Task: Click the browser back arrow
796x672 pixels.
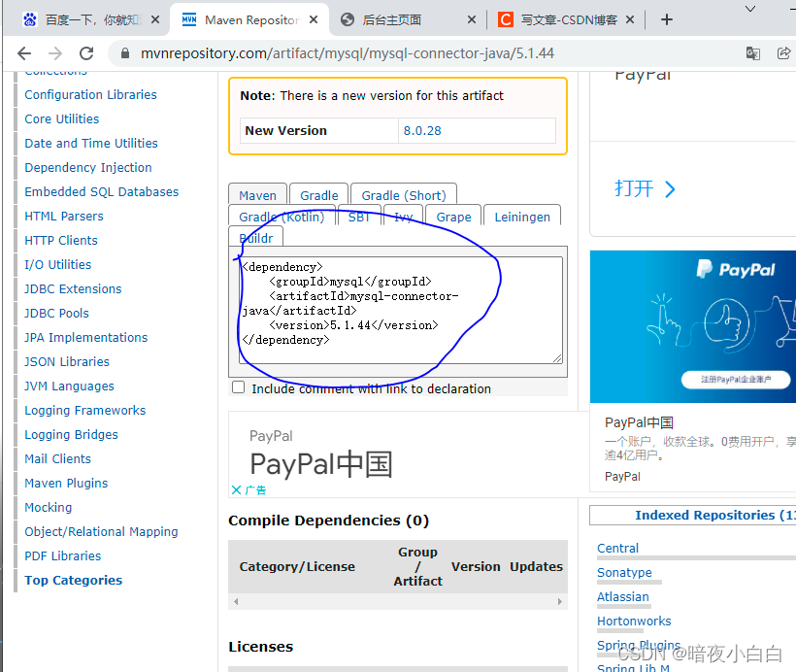Action: coord(24,53)
